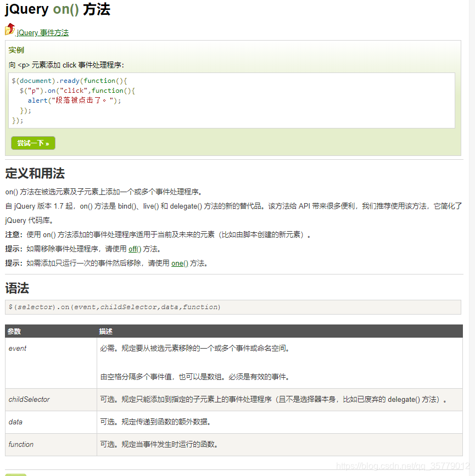475x476 pixels.
Task: Click the 尝试一下 » button
Action: (32, 143)
